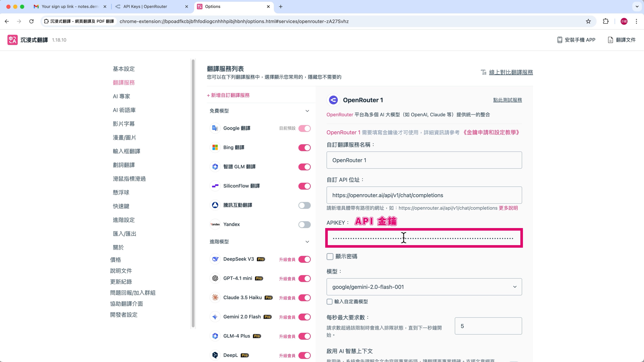Click the 騰訊互動翻譯 service icon
Viewport: 644px width, 362px height.
point(215,205)
